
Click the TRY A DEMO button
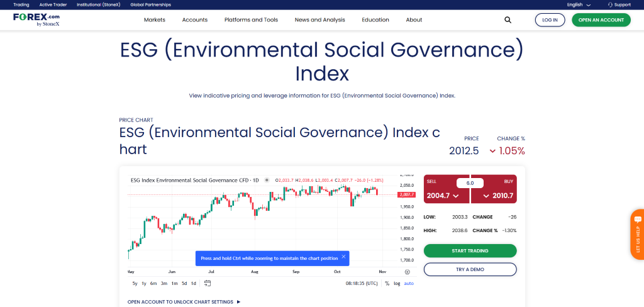pos(470,269)
